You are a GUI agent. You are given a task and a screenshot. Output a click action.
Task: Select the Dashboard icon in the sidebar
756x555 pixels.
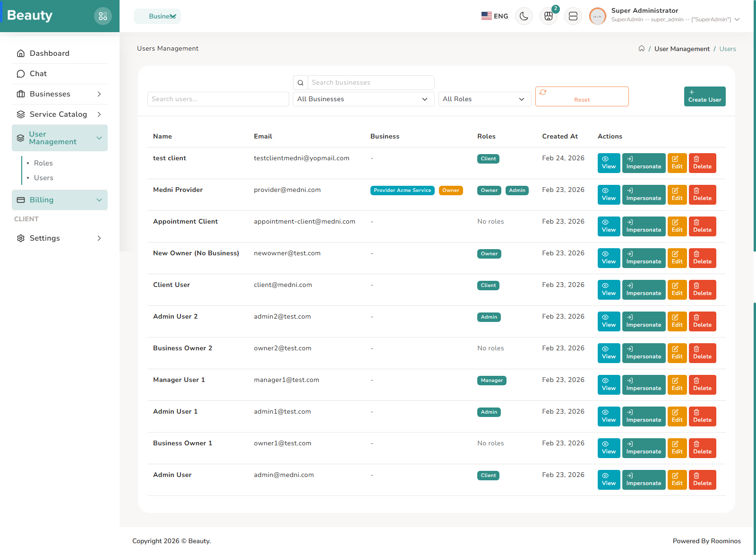pos(21,53)
